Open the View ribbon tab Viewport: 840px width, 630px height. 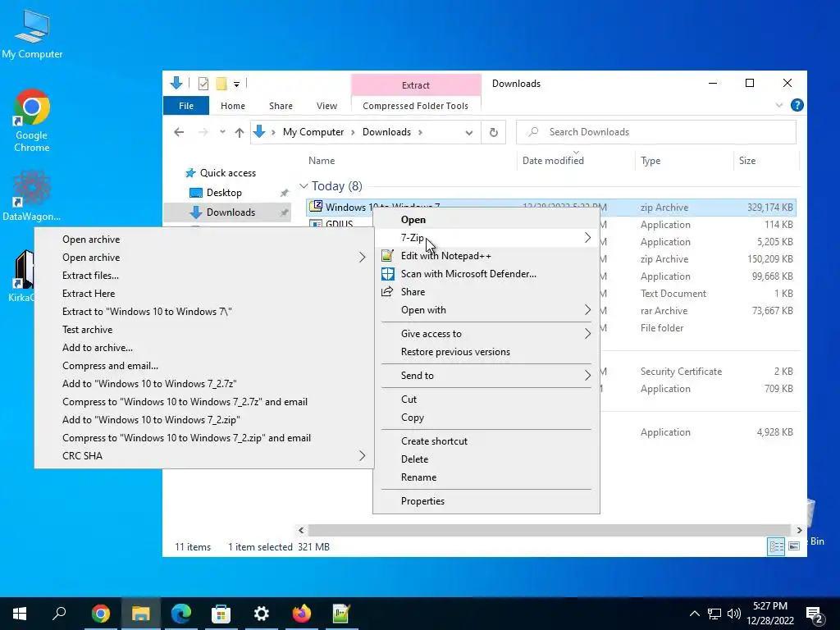pyautogui.click(x=326, y=106)
